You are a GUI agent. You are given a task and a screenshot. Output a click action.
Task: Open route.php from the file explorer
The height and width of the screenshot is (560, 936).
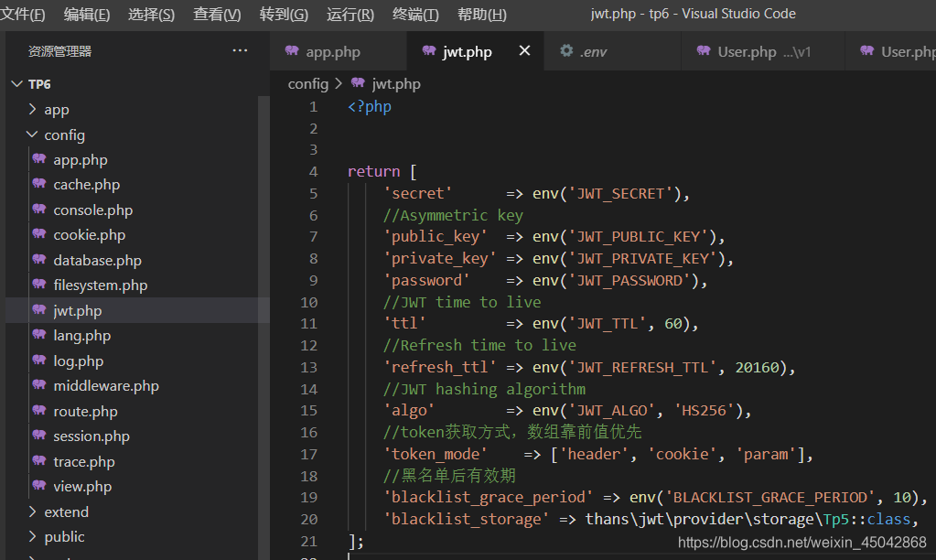[85, 411]
